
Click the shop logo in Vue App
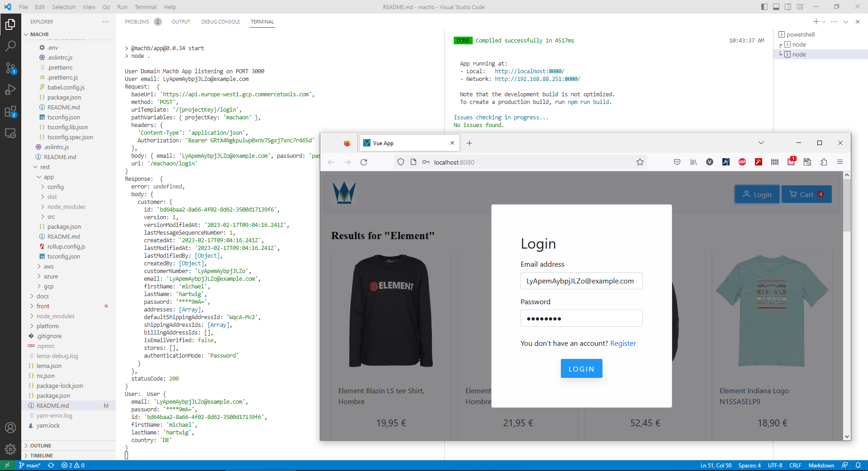344,193
